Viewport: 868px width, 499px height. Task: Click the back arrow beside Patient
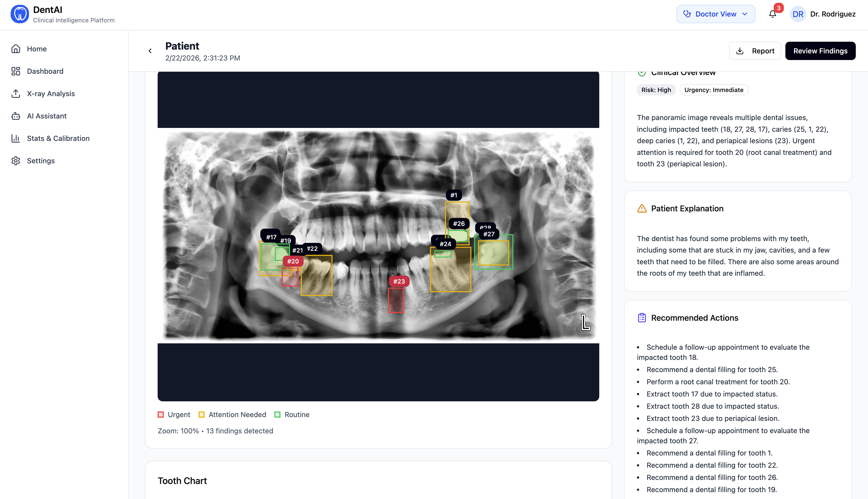click(x=150, y=51)
